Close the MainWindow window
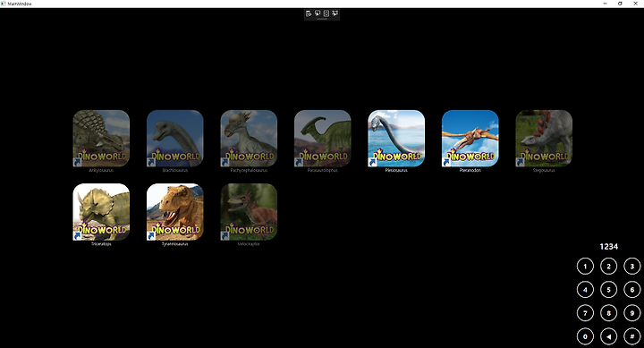644x348 pixels. 635,4
